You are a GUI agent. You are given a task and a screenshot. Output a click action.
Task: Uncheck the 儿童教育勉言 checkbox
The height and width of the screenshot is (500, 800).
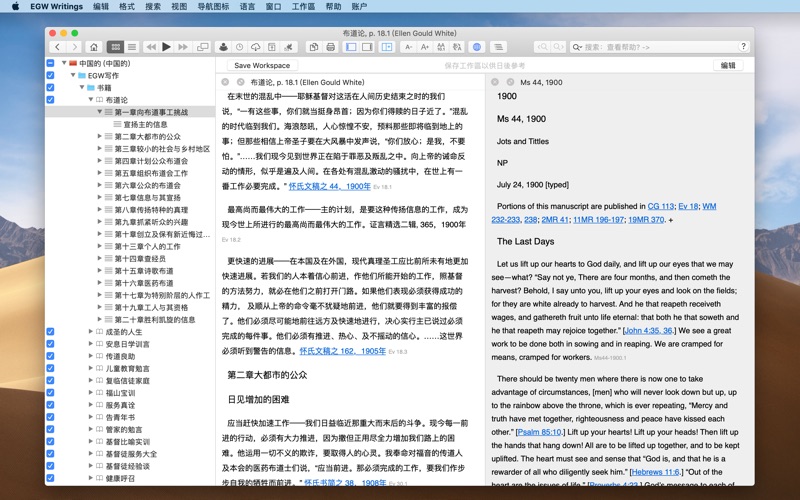coord(50,368)
